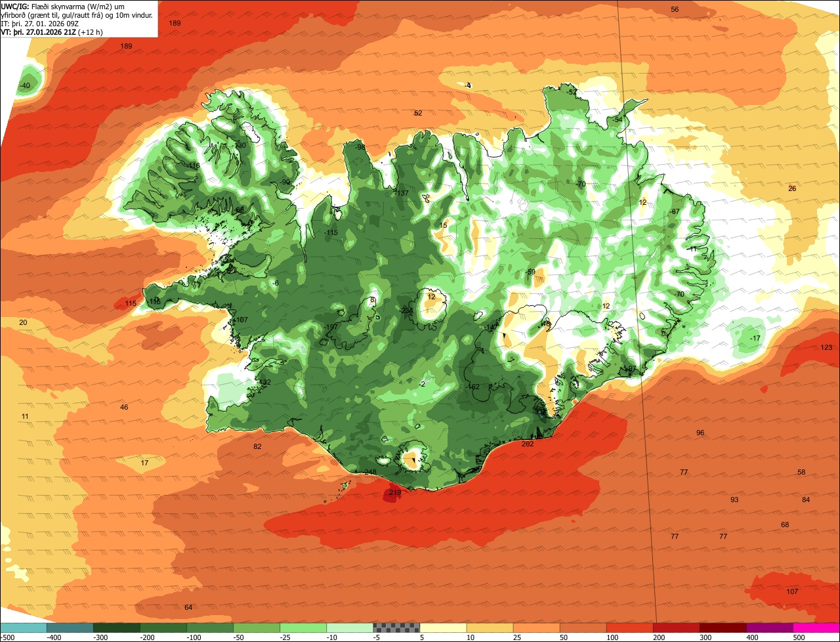Select the '58' value at the right edge
This screenshot has height=642, width=840.
pyautogui.click(x=801, y=472)
